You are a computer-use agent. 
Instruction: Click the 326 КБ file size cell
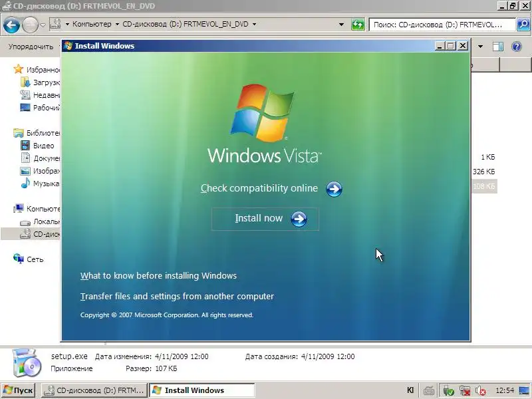click(484, 172)
